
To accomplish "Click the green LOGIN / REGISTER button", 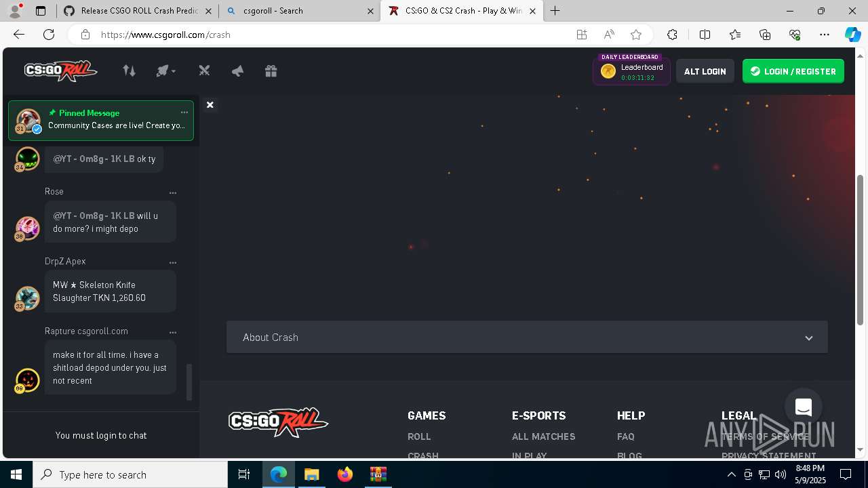I will pyautogui.click(x=793, y=71).
